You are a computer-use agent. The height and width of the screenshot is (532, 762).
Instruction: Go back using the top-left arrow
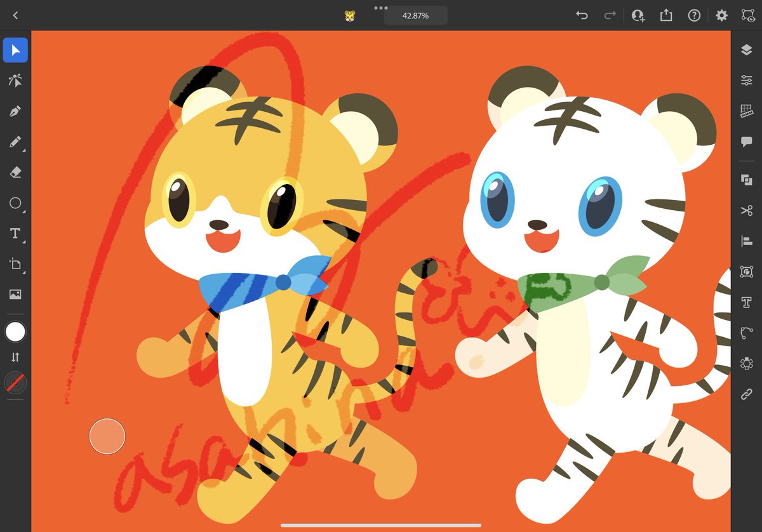click(15, 15)
